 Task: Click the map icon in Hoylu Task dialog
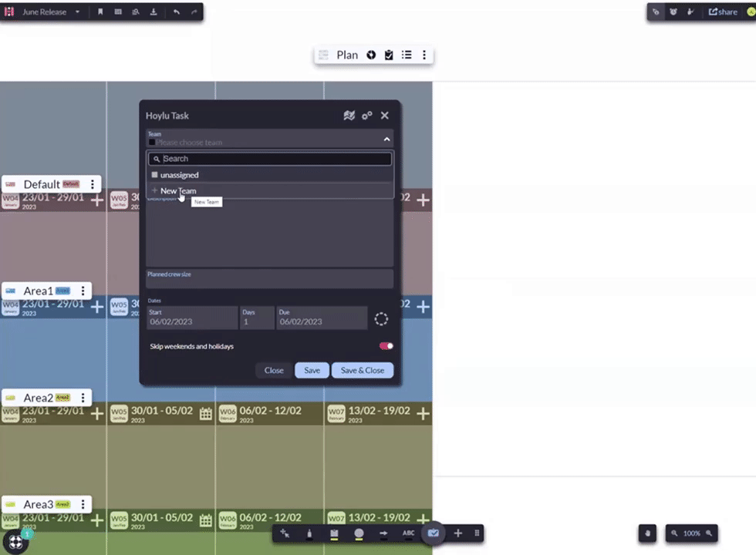pos(349,116)
